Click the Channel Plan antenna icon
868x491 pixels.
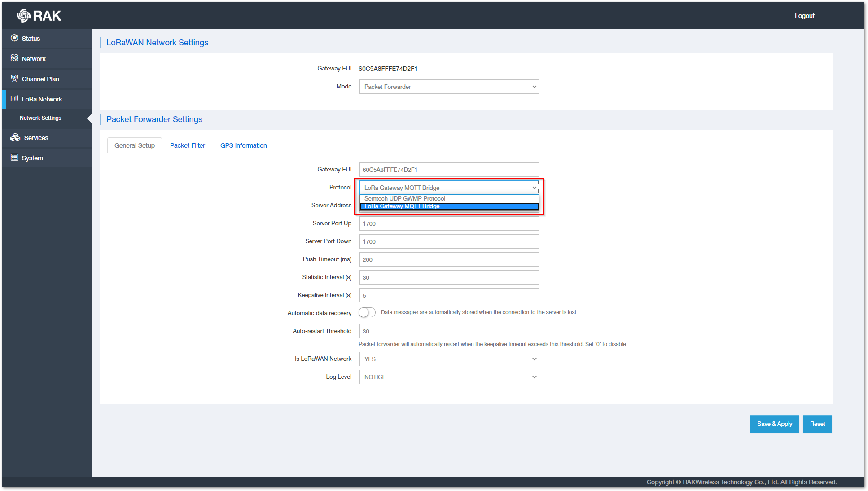click(x=14, y=79)
